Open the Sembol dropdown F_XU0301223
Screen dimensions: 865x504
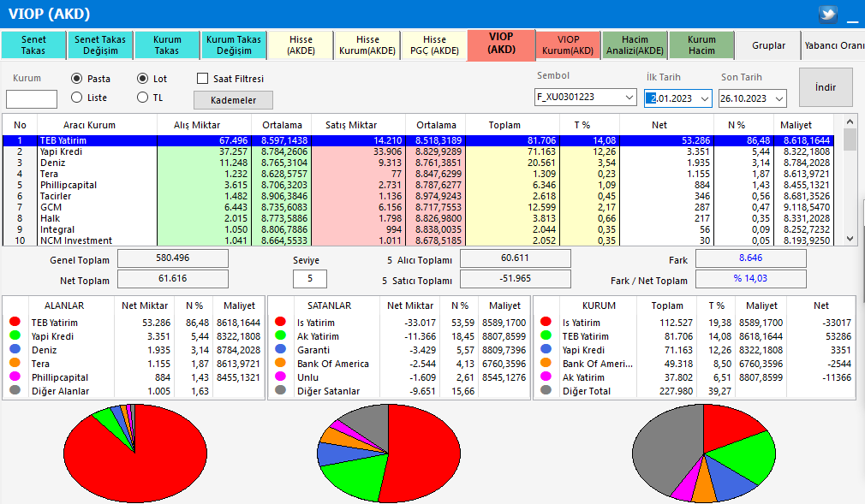(629, 97)
